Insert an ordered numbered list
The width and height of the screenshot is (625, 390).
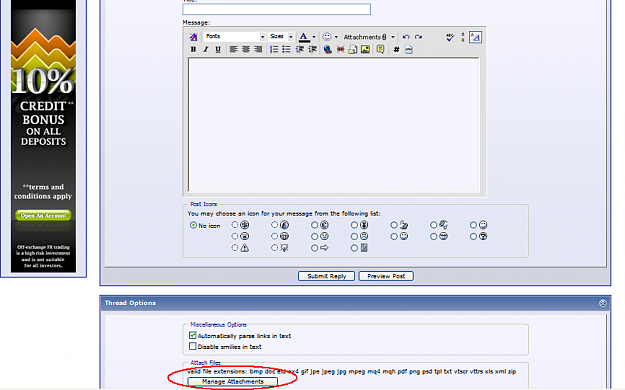click(274, 49)
